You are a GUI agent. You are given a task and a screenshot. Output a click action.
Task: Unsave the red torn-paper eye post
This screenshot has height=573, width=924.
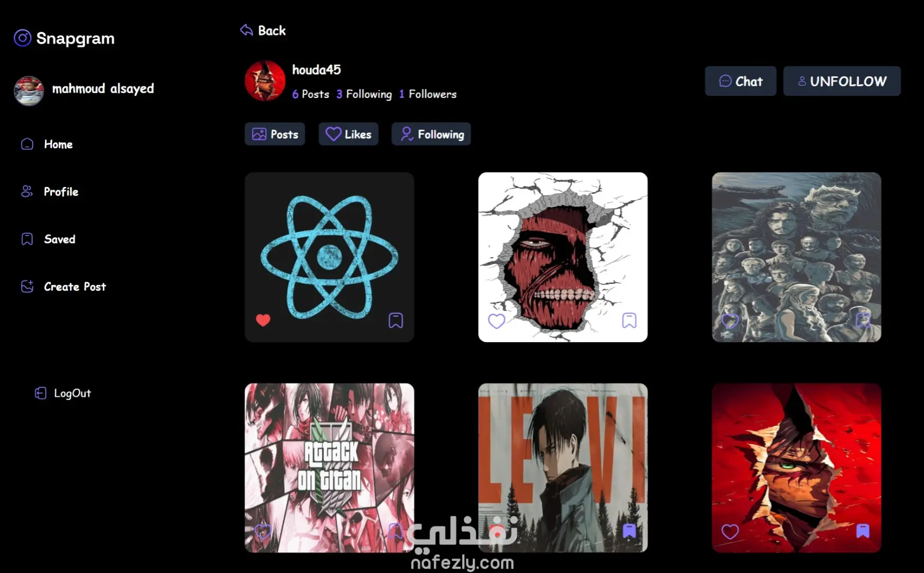863,531
